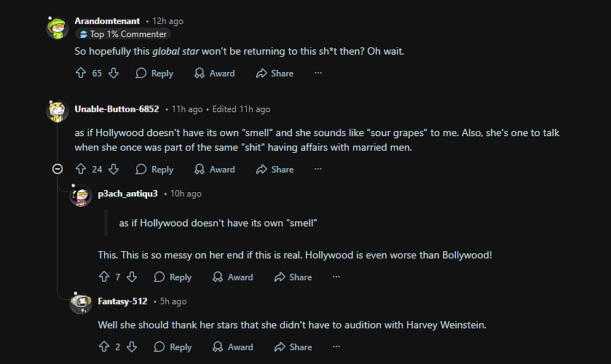Share Unable-Button-6852's comment
Viewport: 611px width, 364px height.
tap(274, 169)
